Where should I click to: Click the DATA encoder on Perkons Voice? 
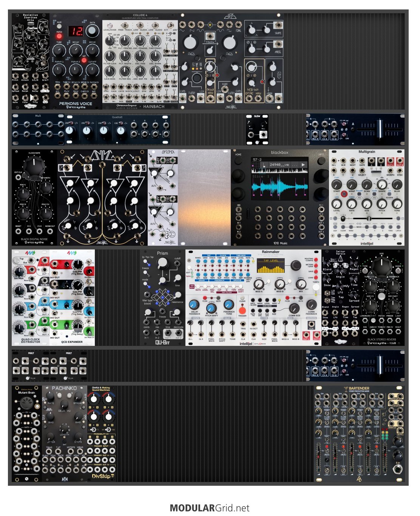pyautogui.click(x=92, y=31)
